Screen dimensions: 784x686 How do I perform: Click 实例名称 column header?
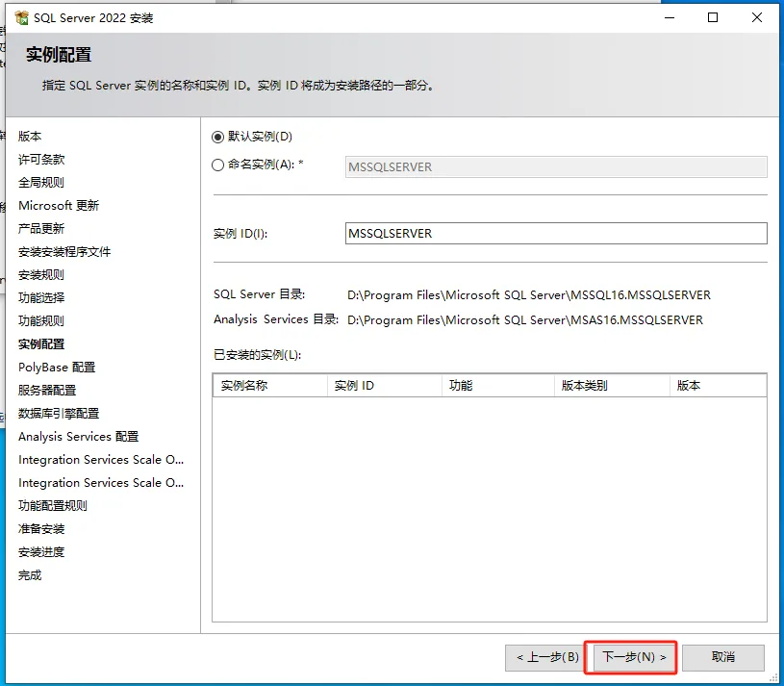pyautogui.click(x=270, y=386)
